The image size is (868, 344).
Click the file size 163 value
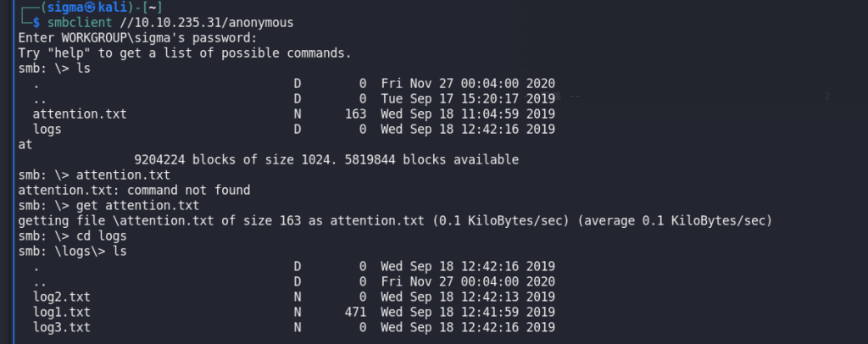355,114
